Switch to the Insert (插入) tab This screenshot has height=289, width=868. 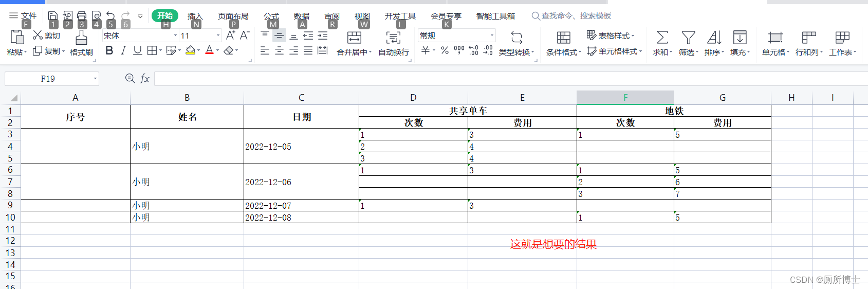(195, 16)
